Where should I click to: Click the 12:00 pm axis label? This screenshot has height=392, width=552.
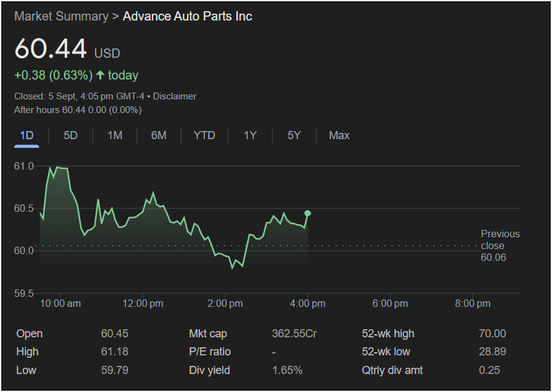[143, 304]
